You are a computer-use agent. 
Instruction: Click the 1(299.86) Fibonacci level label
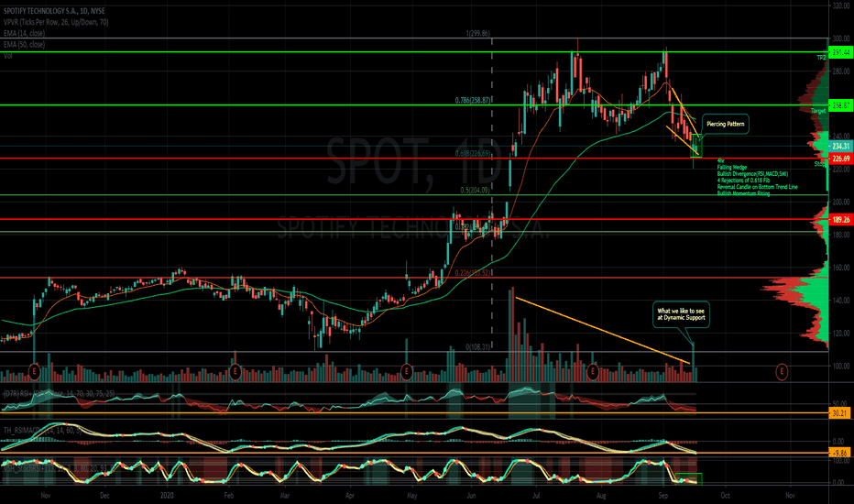tap(477, 33)
